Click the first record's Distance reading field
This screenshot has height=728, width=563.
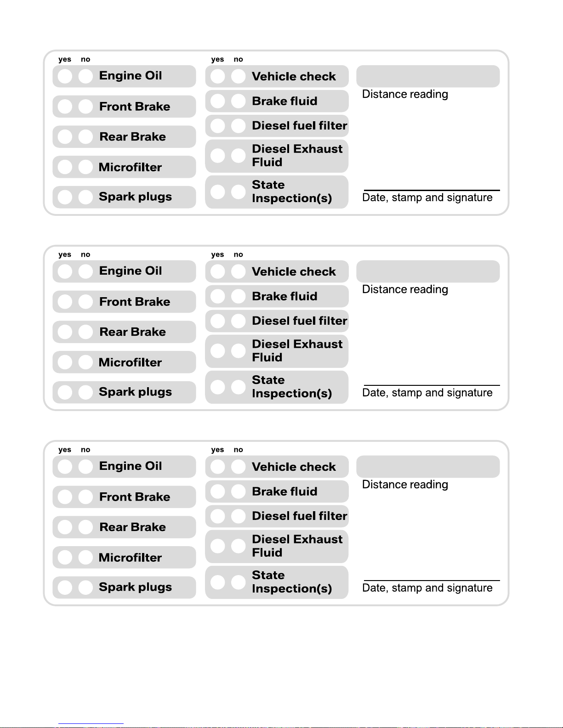(x=428, y=76)
